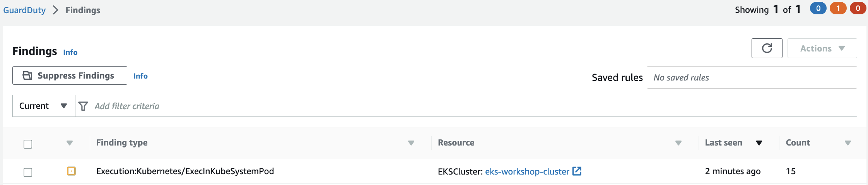
Task: Open eks-workshop-cluster external link icon
Action: coord(577,171)
